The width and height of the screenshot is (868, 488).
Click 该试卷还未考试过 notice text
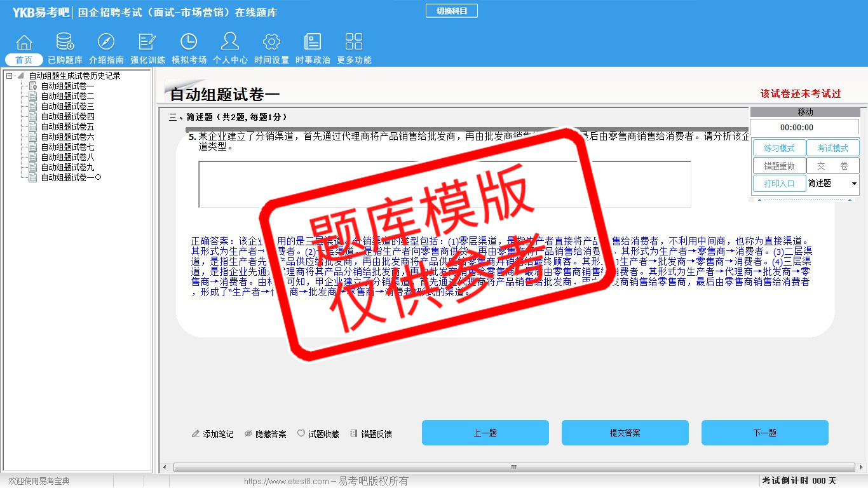pos(801,93)
